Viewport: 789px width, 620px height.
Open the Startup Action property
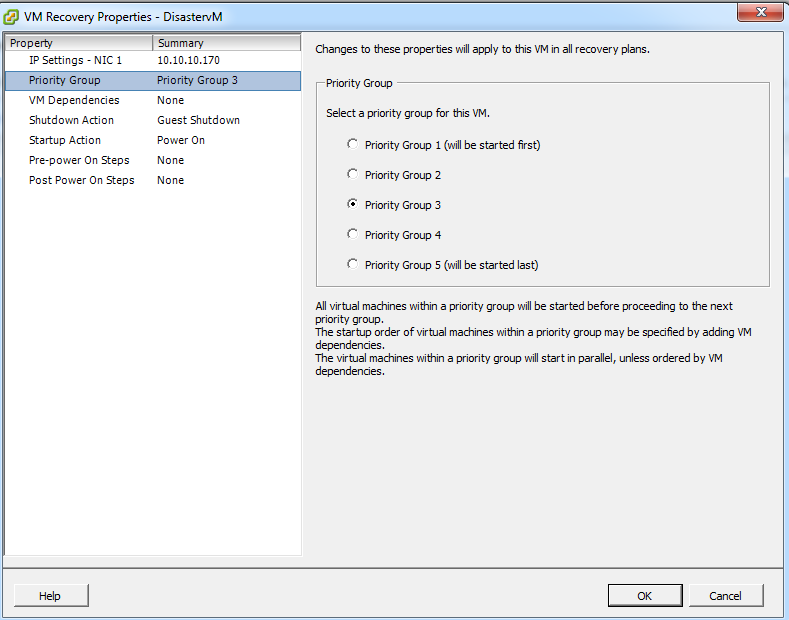tap(65, 140)
